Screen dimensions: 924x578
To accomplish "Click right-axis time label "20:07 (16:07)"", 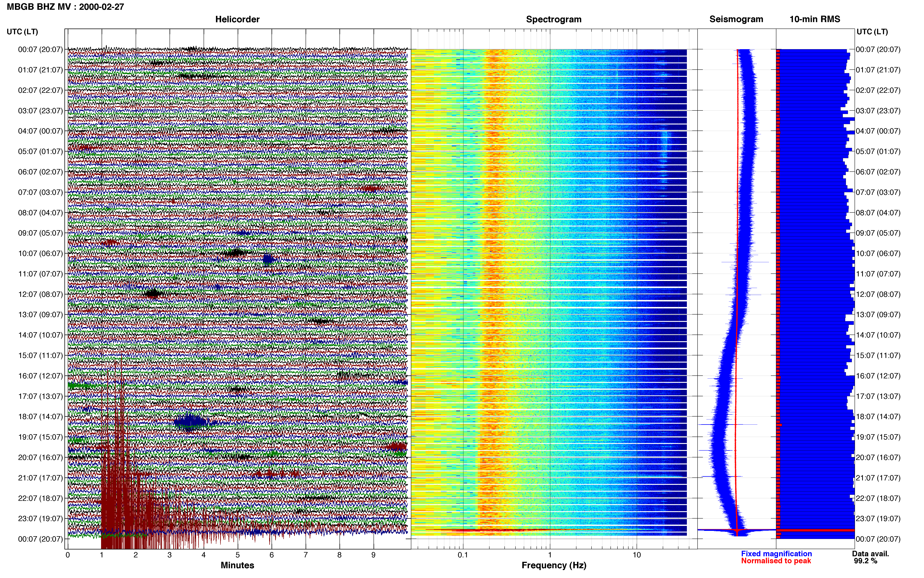I will click(x=878, y=458).
